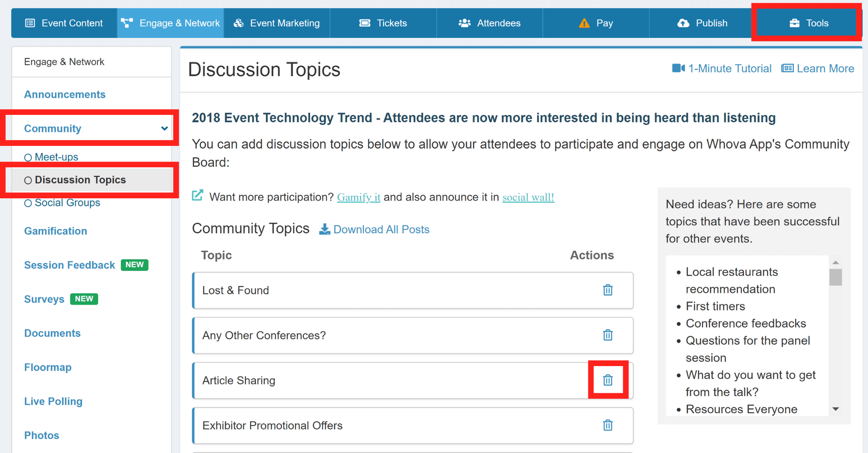The height and width of the screenshot is (453, 868).
Task: Switch to the Event Marketing tab
Action: click(x=277, y=23)
